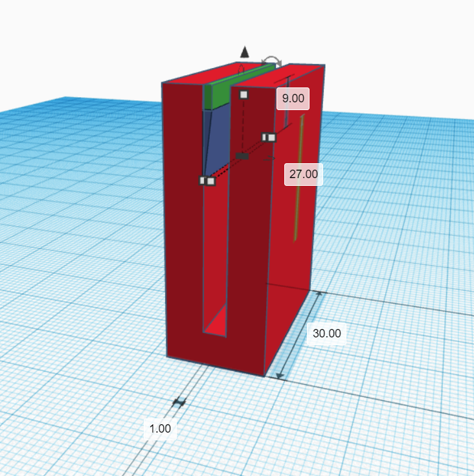Select the single white top height handle

tap(243, 95)
